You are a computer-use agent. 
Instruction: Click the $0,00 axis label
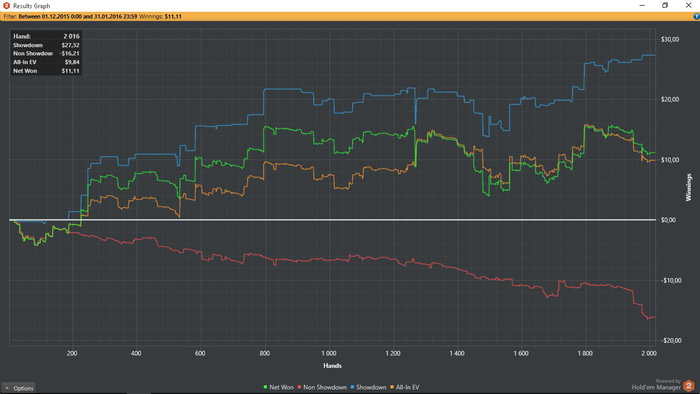tap(668, 220)
